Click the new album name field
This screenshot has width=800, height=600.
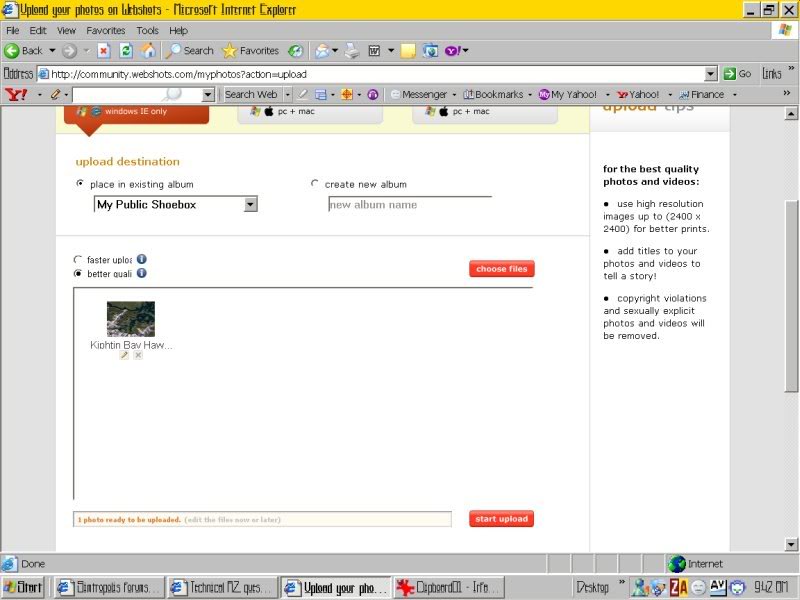click(410, 205)
